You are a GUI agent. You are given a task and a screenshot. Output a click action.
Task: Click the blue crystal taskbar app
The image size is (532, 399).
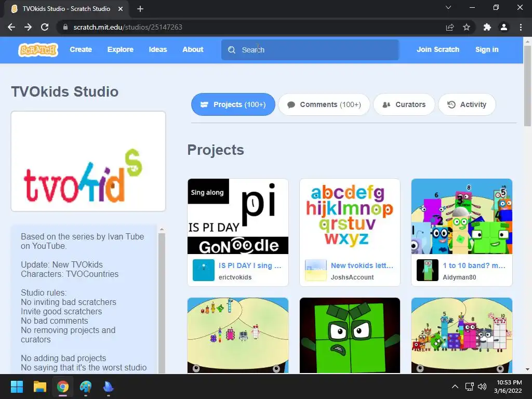[x=108, y=387]
